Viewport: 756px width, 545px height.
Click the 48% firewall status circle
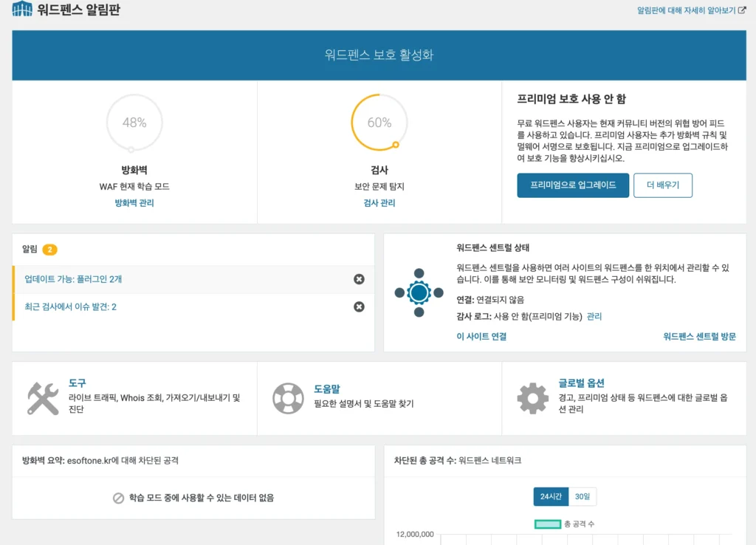(x=134, y=123)
